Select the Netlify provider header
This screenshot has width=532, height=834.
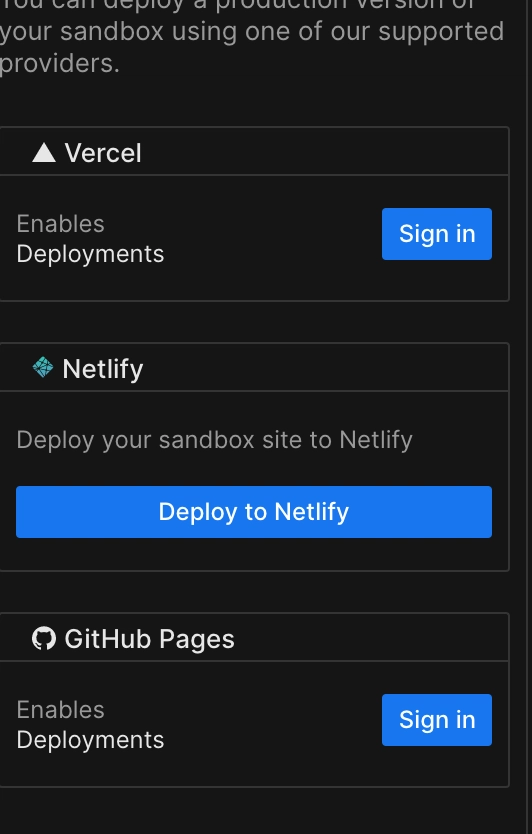click(254, 368)
